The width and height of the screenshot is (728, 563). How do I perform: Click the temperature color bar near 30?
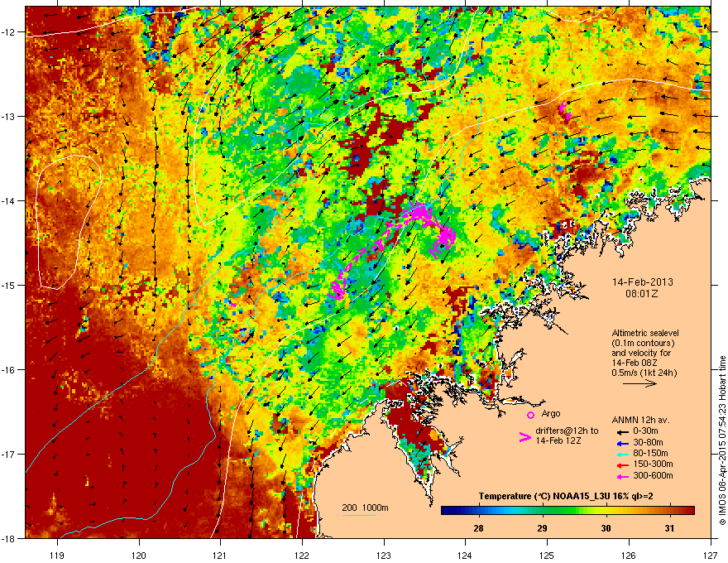point(606,511)
